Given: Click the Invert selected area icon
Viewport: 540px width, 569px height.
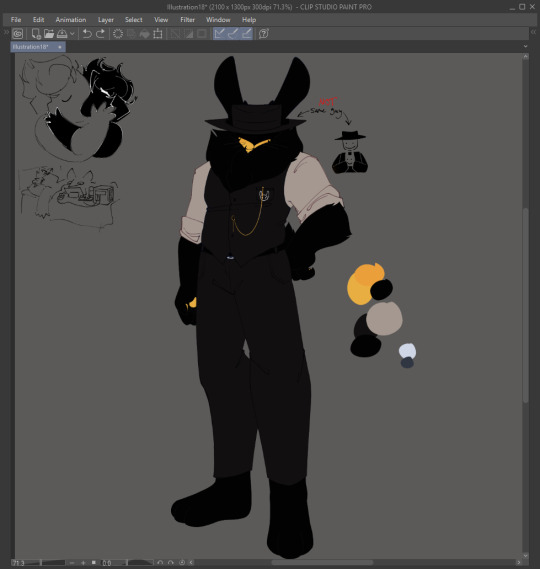Looking at the screenshot, I should (x=189, y=34).
